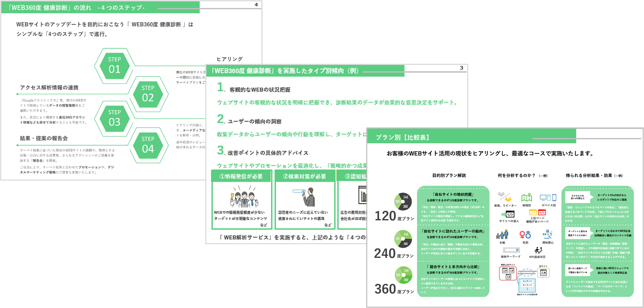Click the 検索上位サイト red box icon
The height and width of the screenshot is (308, 644).
pyautogui.click(x=508, y=273)
